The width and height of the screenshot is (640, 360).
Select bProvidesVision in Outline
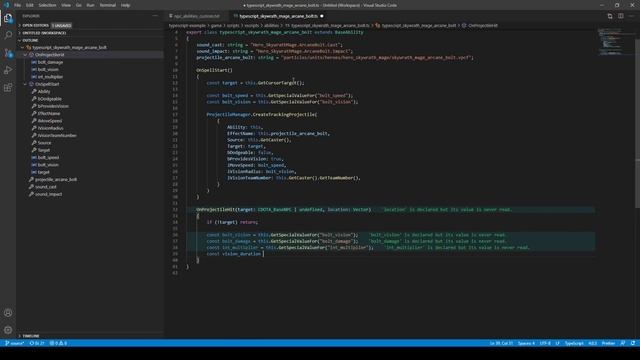(53, 106)
